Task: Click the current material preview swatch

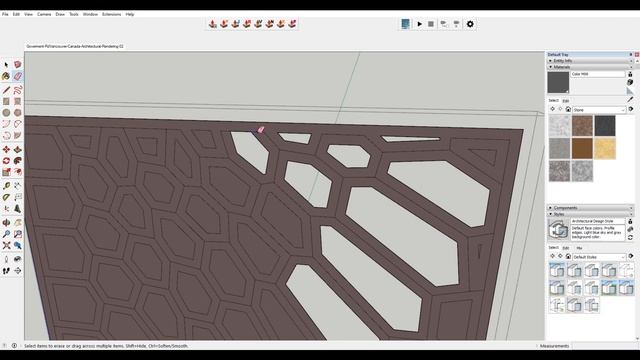Action: 558,83
